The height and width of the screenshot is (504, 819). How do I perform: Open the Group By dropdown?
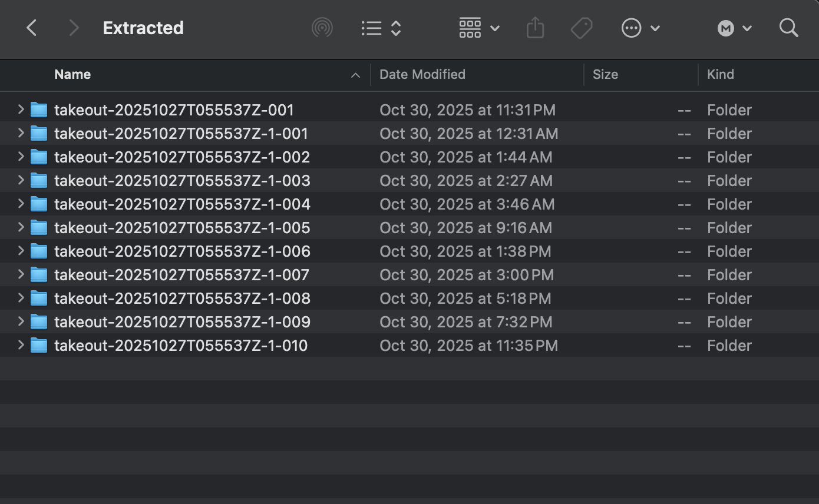[x=479, y=28]
